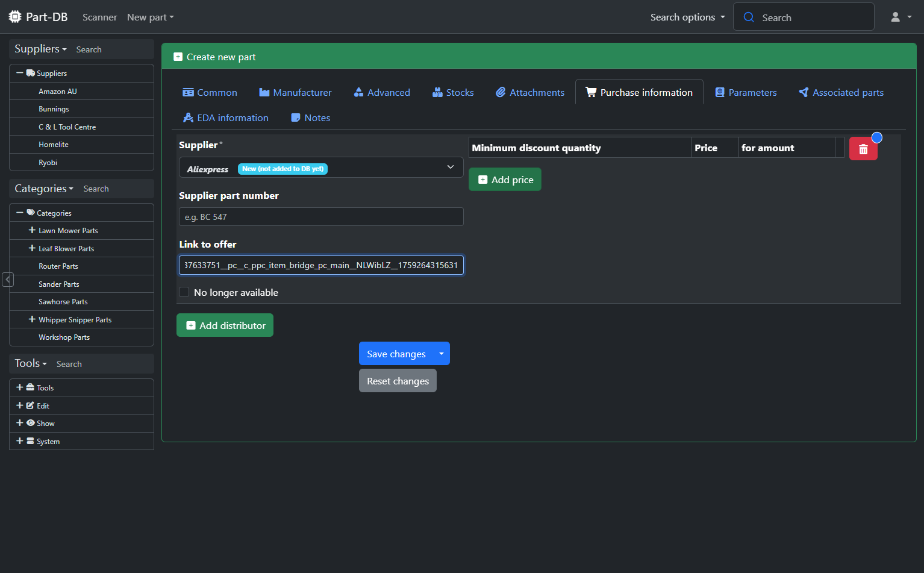The height and width of the screenshot is (573, 924).
Task: Click the plus icon beside Create new part
Action: click(178, 57)
